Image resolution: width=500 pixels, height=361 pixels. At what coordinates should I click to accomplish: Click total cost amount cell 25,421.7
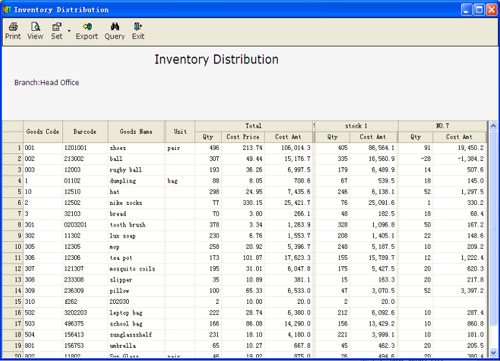[288, 203]
